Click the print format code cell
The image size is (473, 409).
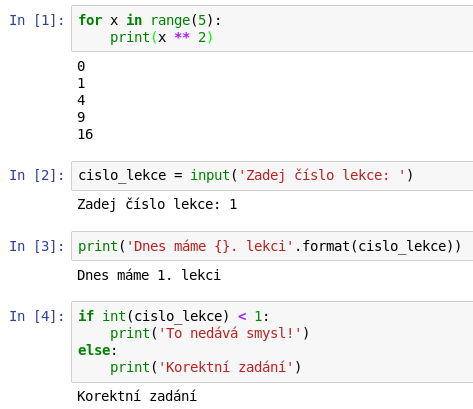click(x=272, y=246)
